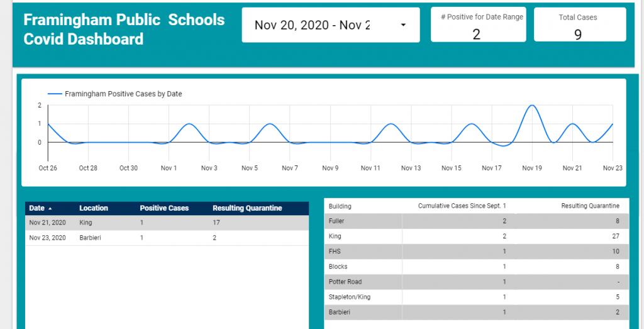Sort table by Location column header
Image resolution: width=644 pixels, height=329 pixels.
(x=94, y=208)
